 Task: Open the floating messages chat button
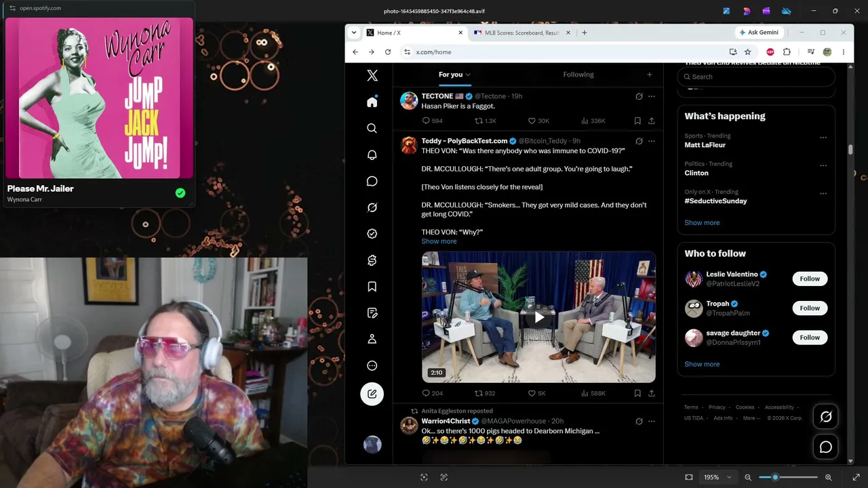(x=826, y=447)
